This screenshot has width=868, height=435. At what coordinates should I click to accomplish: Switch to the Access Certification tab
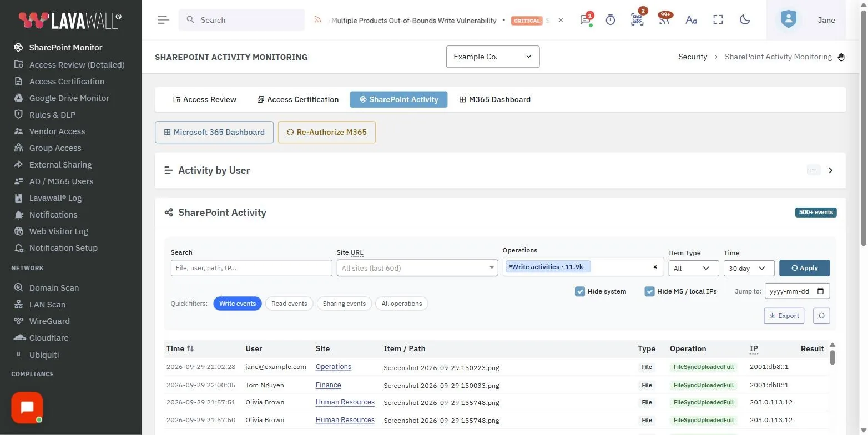[297, 99]
